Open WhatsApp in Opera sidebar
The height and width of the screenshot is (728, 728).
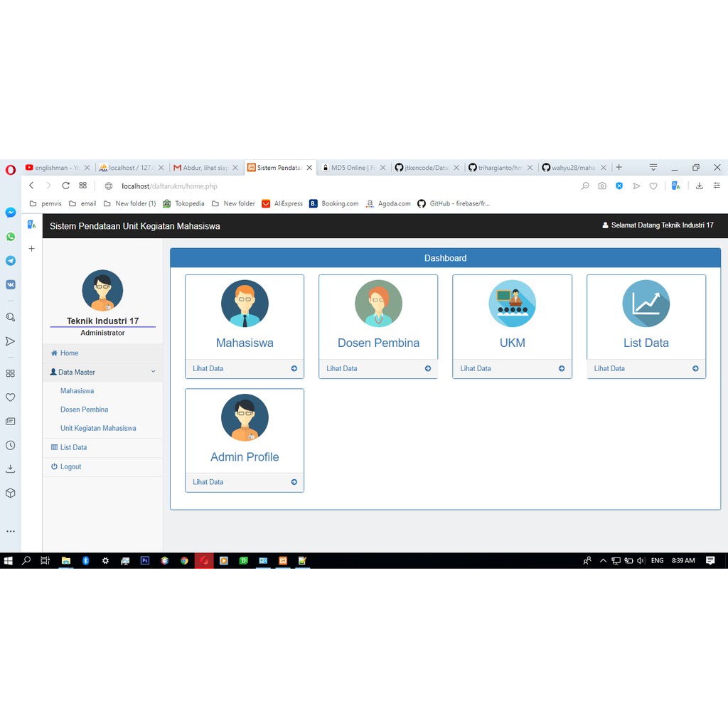(x=11, y=237)
